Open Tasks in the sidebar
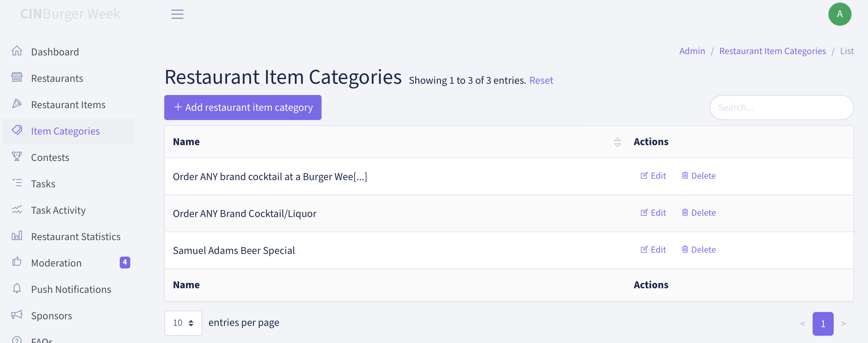 (x=43, y=184)
